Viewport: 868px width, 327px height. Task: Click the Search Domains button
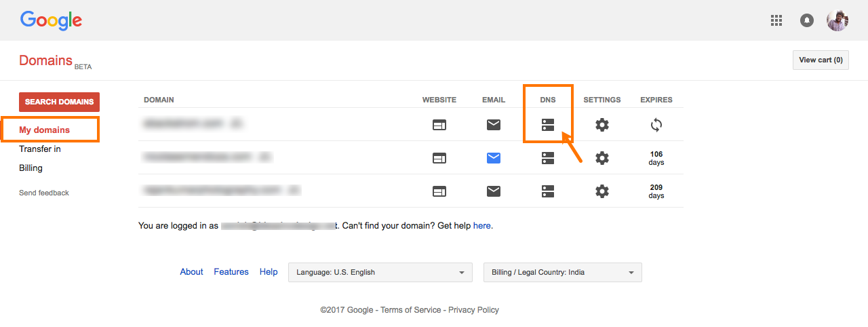click(60, 102)
